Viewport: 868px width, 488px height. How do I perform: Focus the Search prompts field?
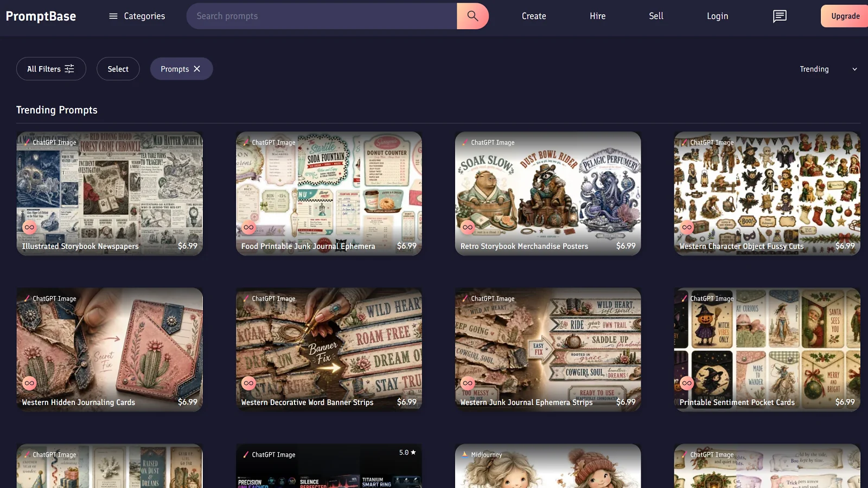(322, 16)
